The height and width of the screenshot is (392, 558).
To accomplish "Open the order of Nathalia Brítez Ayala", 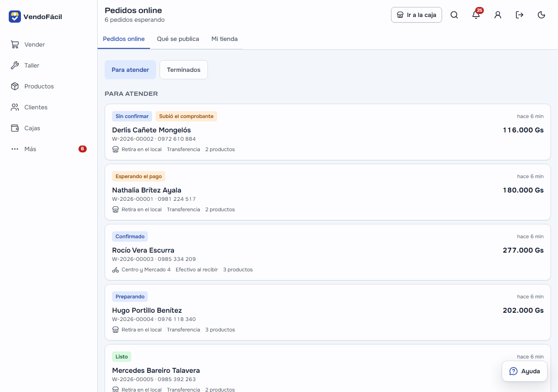I will pos(328,192).
